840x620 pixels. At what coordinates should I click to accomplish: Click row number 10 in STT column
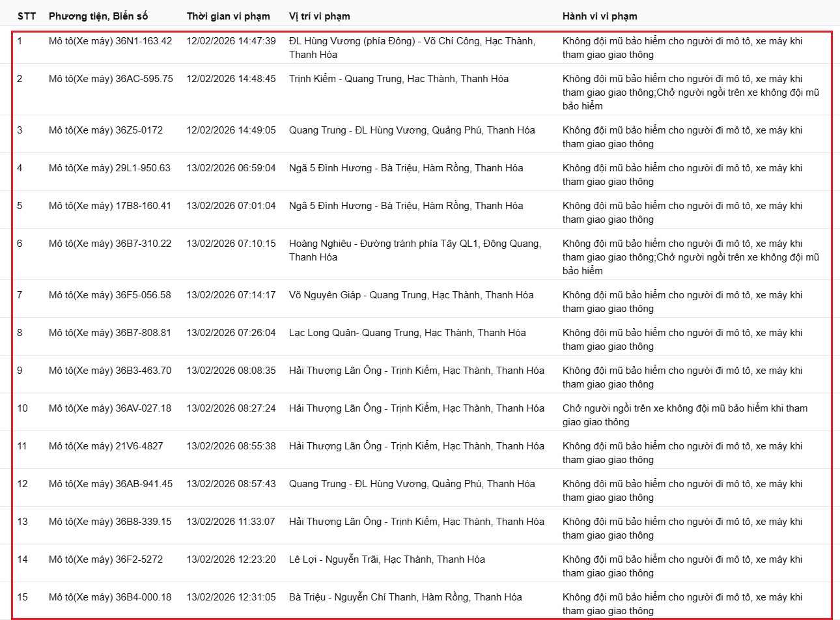click(x=23, y=408)
